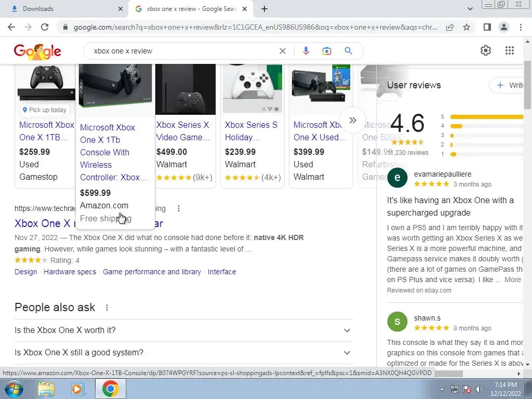Open more options for techradar result
Image resolution: width=532 pixels, height=399 pixels.
pos(179,208)
